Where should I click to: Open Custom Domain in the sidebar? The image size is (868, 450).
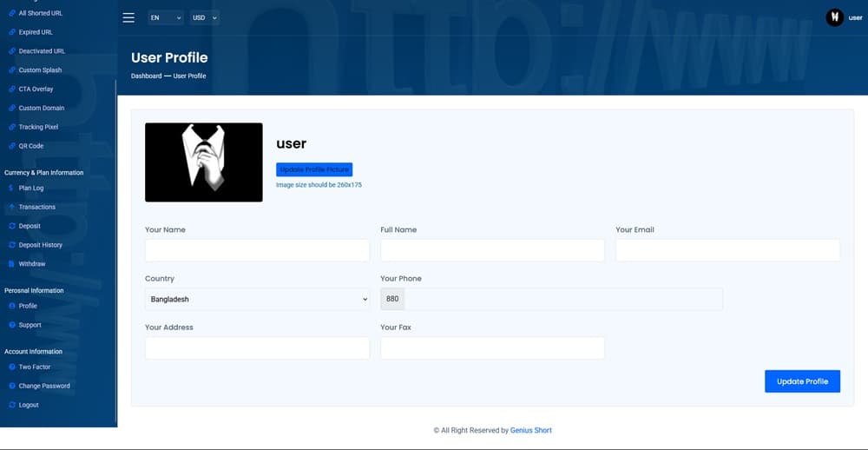(42, 109)
